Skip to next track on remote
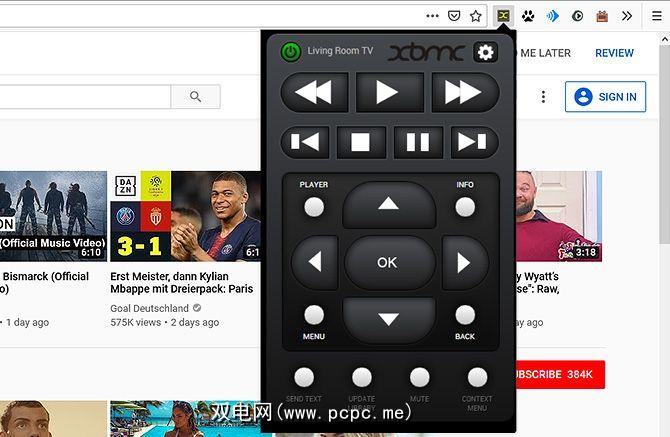 (x=474, y=142)
